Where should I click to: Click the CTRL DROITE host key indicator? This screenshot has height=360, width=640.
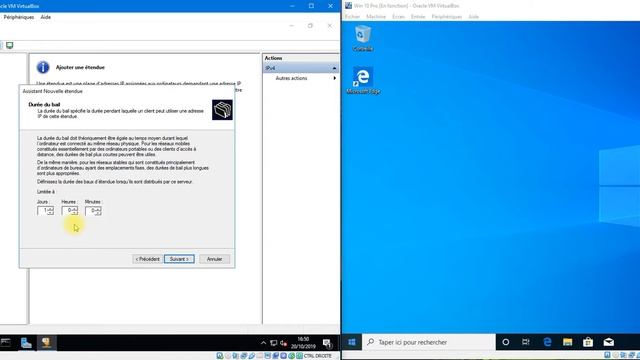click(318, 356)
